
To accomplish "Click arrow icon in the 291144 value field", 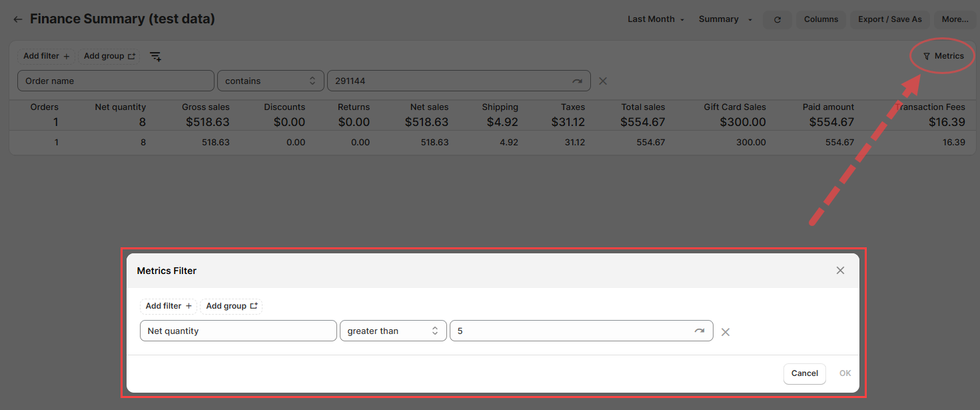I will click(577, 81).
